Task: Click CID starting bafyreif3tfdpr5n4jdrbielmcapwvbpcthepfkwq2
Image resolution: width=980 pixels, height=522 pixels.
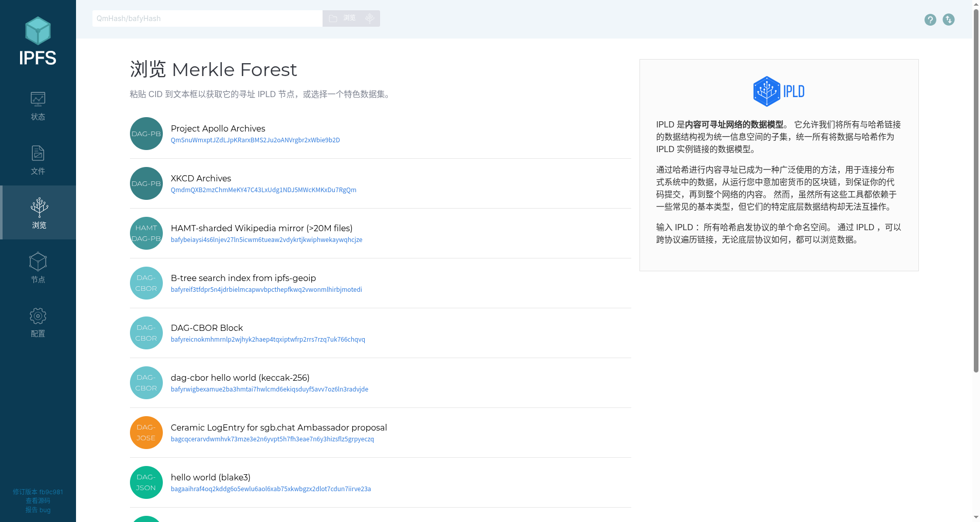Action: pos(266,290)
